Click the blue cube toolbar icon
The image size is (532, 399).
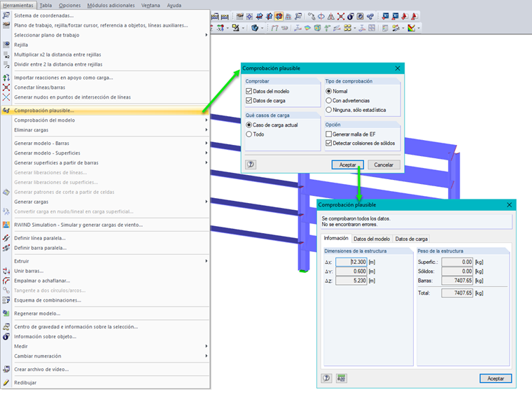255,28
